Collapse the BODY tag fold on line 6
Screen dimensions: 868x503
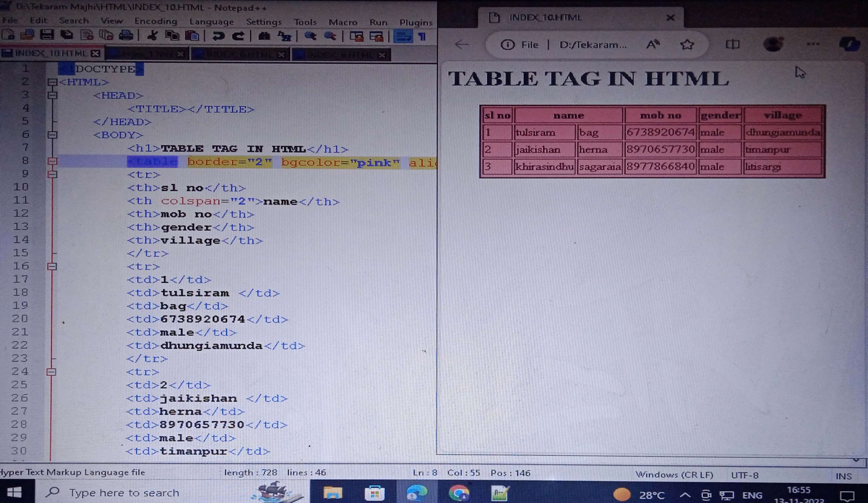[52, 135]
